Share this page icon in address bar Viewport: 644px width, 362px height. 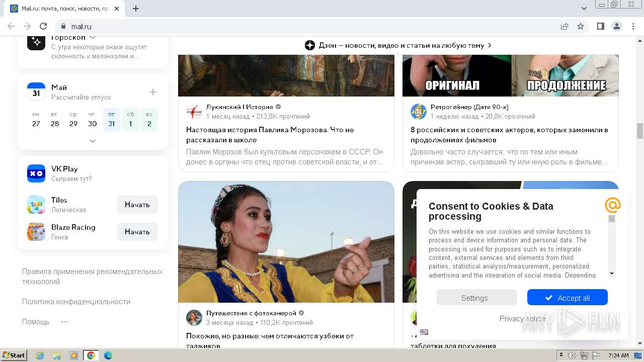click(565, 26)
